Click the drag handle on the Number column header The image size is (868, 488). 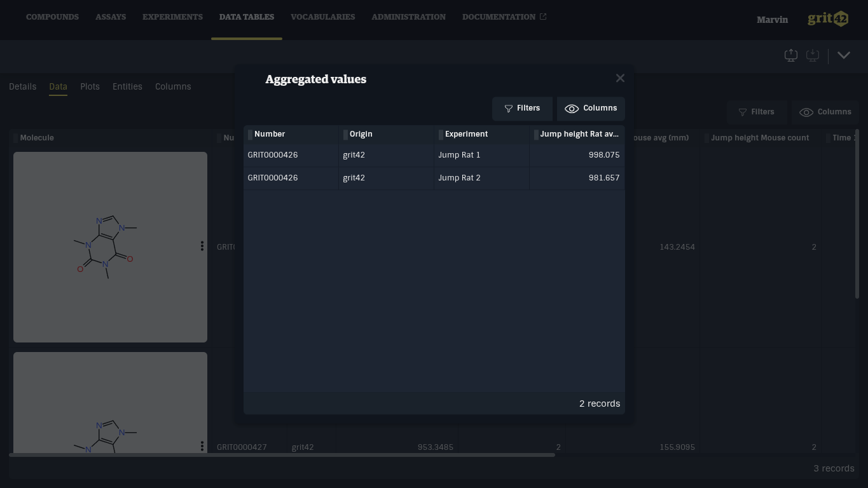pyautogui.click(x=249, y=134)
